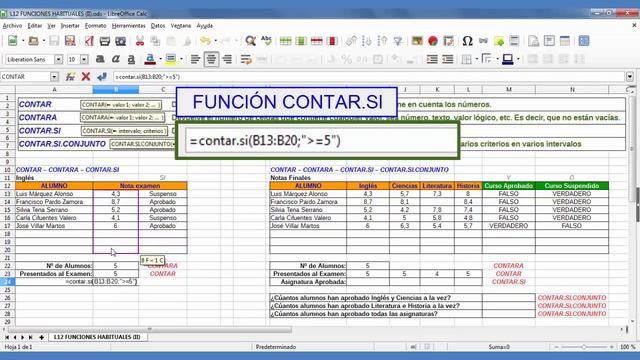Screen dimensions: 640x360
Task: Click highlighting background color icon
Action: [171, 60]
